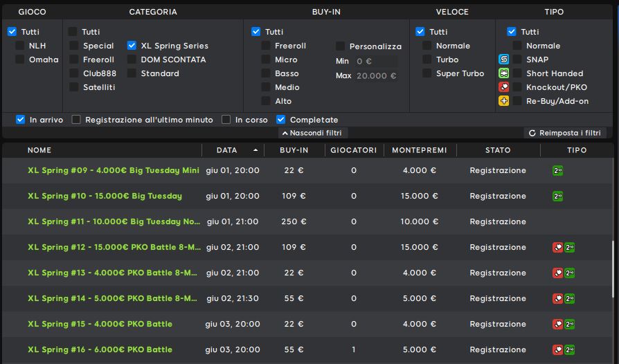This screenshot has width=619, height=364.
Task: Click the green icon in XL Spring #16 row
Action: click(569, 349)
